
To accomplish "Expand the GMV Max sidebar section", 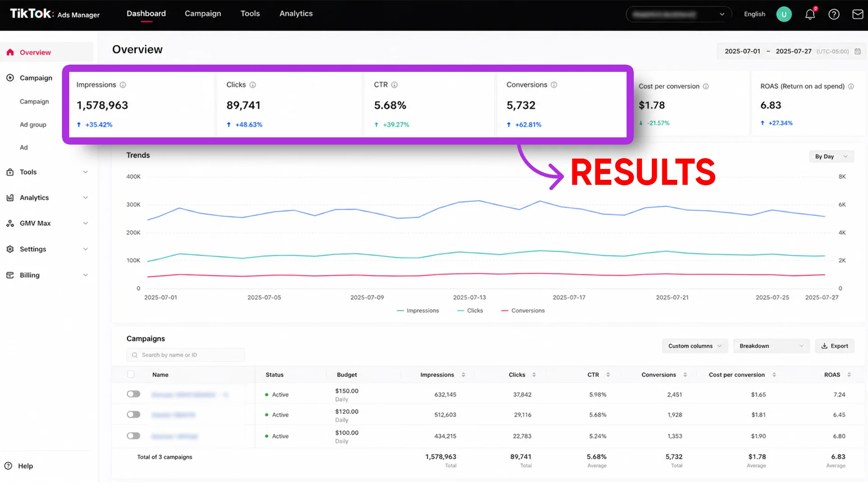I will click(85, 223).
